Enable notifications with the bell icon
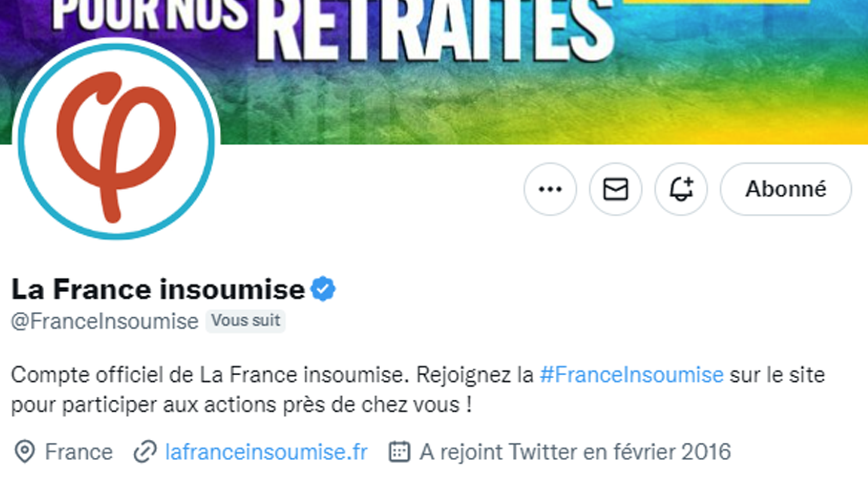 [681, 189]
